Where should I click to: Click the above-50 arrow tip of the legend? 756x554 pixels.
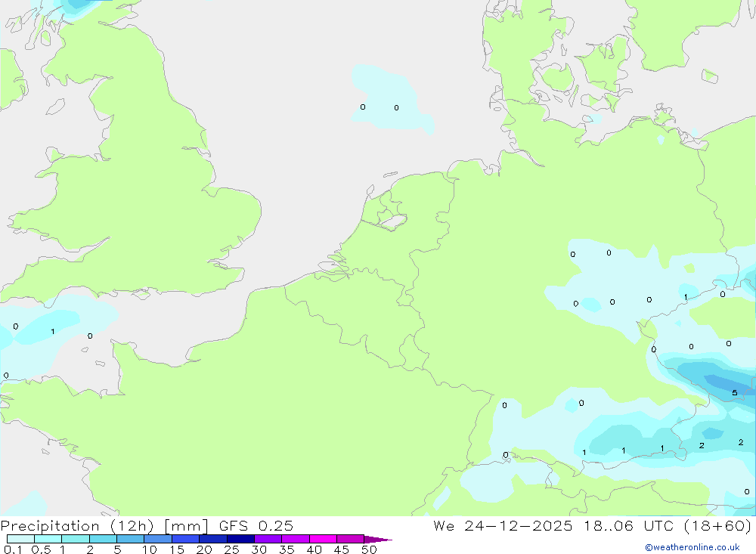[x=377, y=539]
